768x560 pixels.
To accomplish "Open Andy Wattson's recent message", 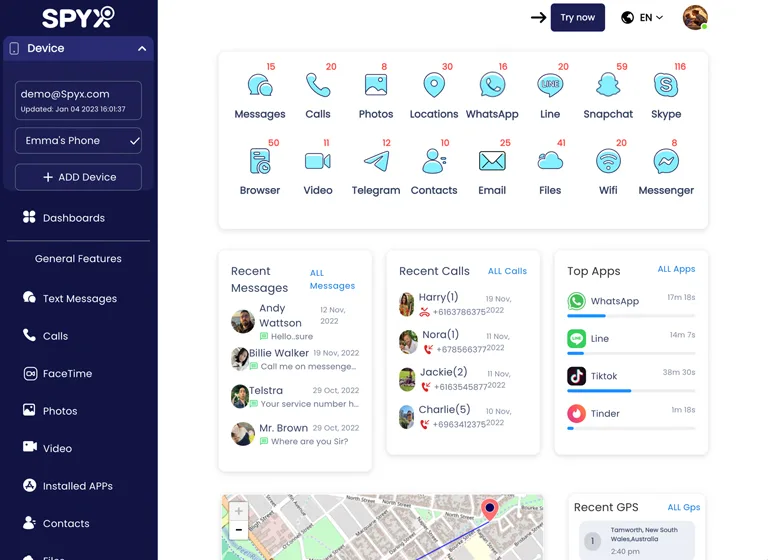I will point(295,322).
